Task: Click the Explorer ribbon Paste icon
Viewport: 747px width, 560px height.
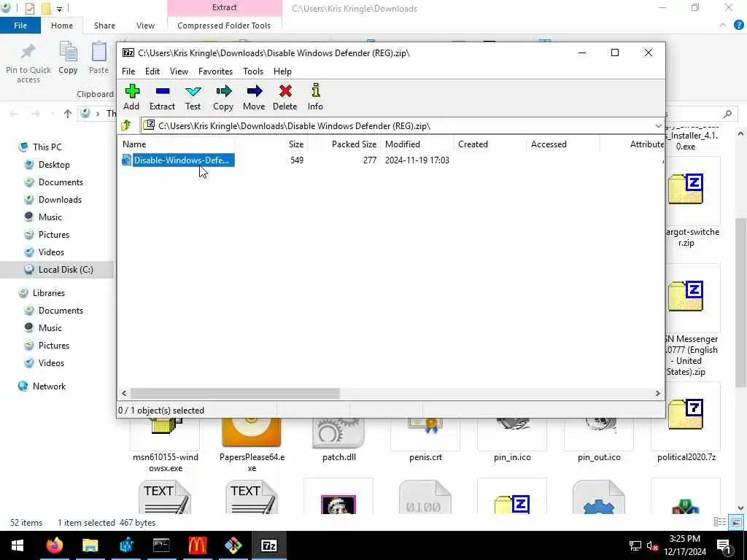Action: point(98,58)
